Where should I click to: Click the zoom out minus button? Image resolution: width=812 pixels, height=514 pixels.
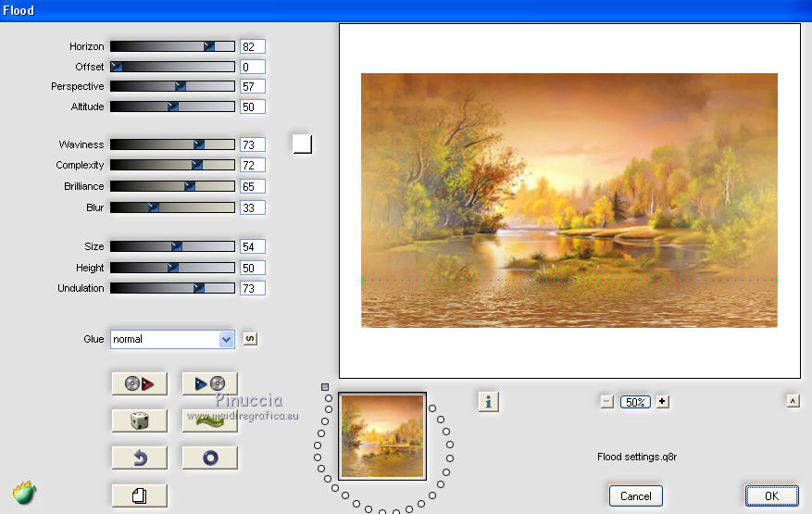click(x=607, y=402)
